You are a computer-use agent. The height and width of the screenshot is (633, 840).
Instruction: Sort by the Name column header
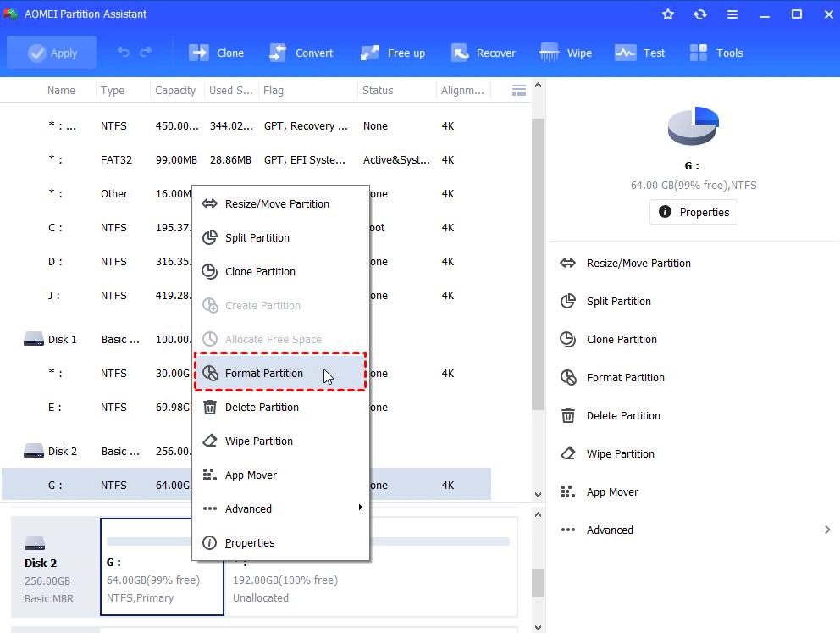pyautogui.click(x=61, y=91)
